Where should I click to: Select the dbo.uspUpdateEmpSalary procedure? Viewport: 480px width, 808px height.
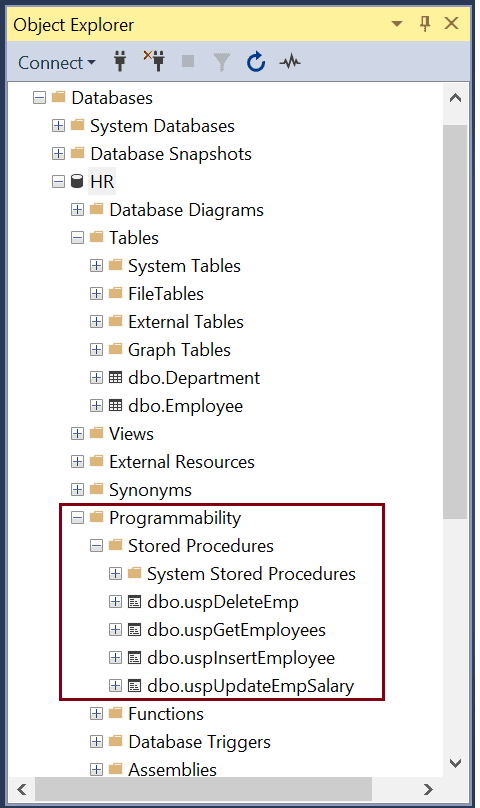(x=251, y=686)
